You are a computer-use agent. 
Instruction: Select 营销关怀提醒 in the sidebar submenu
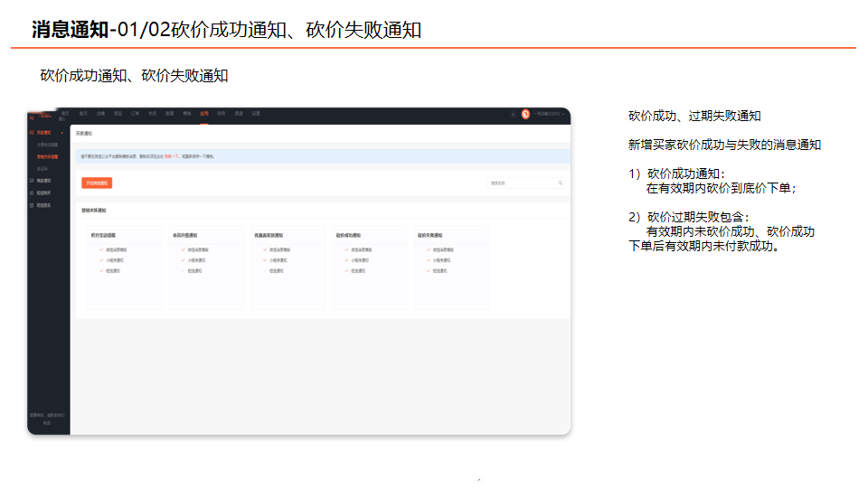click(x=47, y=157)
